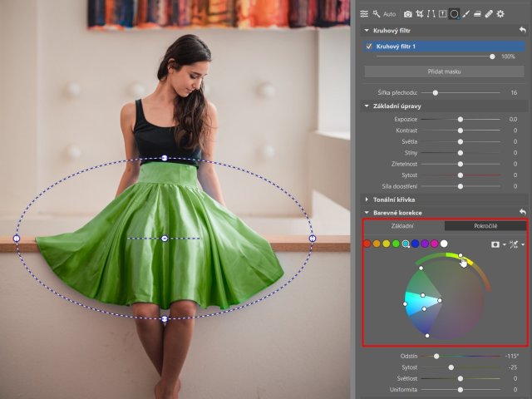Click the Stíny slider handle
Viewport: 532px width, 399px height.
[460, 153]
